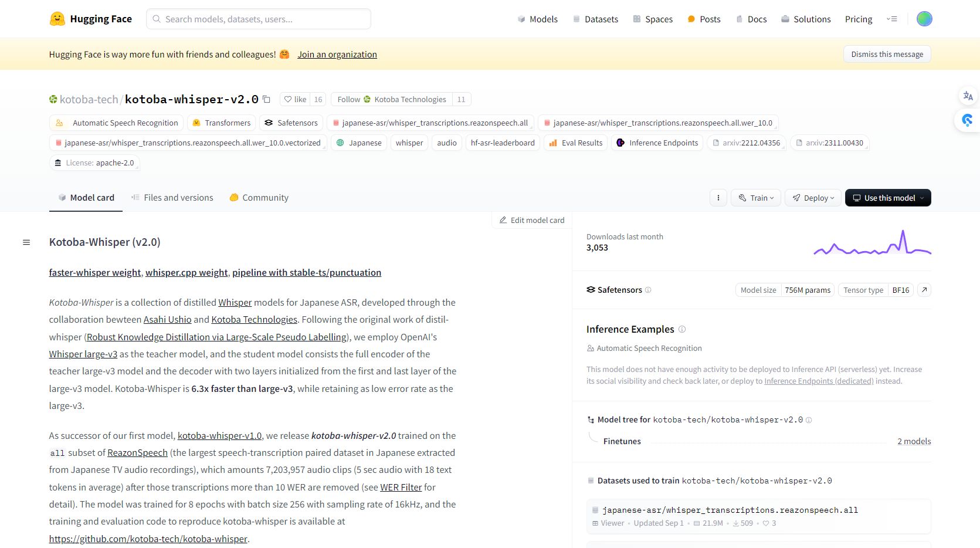980x548 pixels.
Task: Click the translate icon on right edge
Action: point(968,96)
